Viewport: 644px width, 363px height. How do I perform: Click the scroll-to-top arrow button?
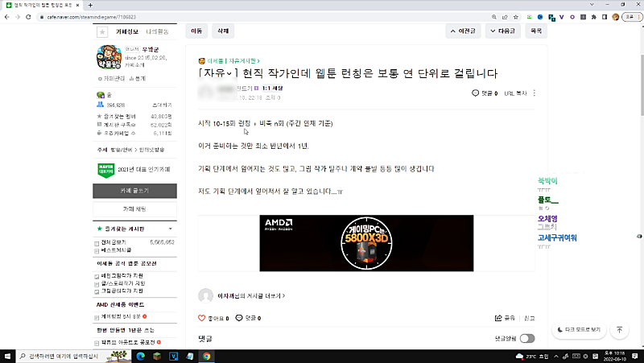click(x=619, y=329)
